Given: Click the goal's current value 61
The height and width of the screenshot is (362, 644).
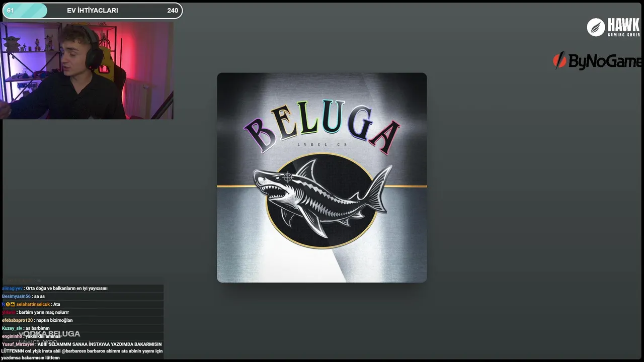Looking at the screenshot, I should click(11, 11).
